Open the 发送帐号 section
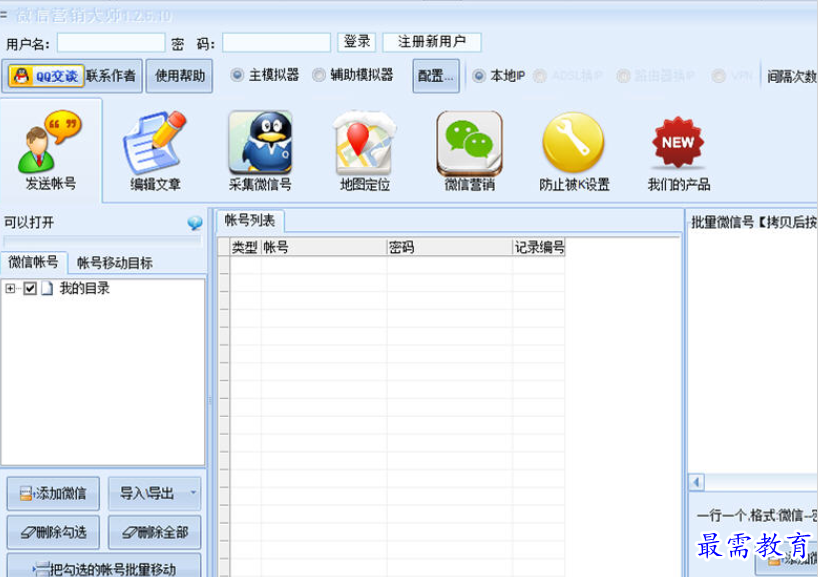 [x=51, y=150]
